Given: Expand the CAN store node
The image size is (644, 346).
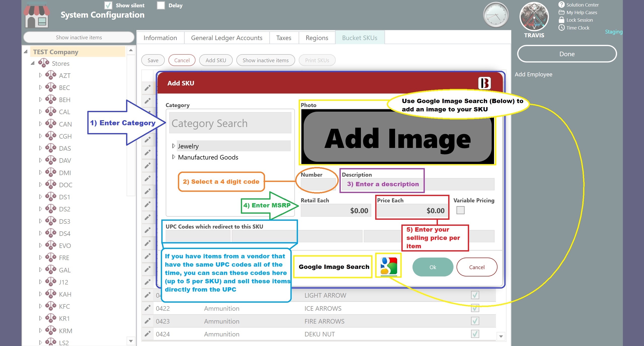Looking at the screenshot, I should click(x=40, y=124).
